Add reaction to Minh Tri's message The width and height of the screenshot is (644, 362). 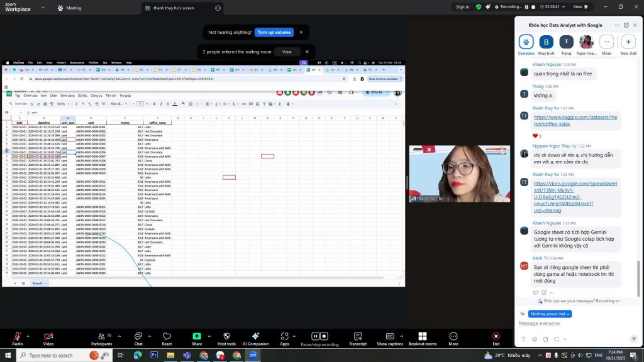544,293
